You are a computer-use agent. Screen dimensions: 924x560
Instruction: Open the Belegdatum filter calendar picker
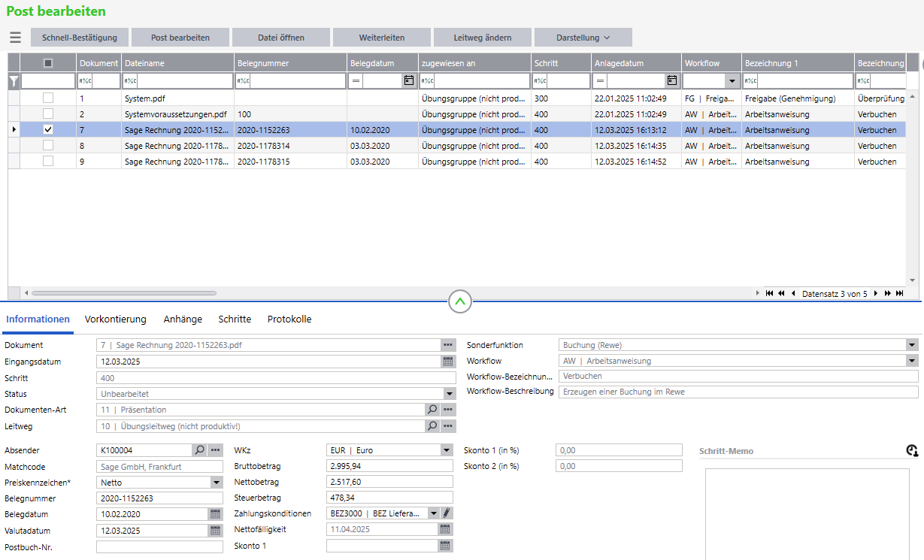tap(409, 80)
